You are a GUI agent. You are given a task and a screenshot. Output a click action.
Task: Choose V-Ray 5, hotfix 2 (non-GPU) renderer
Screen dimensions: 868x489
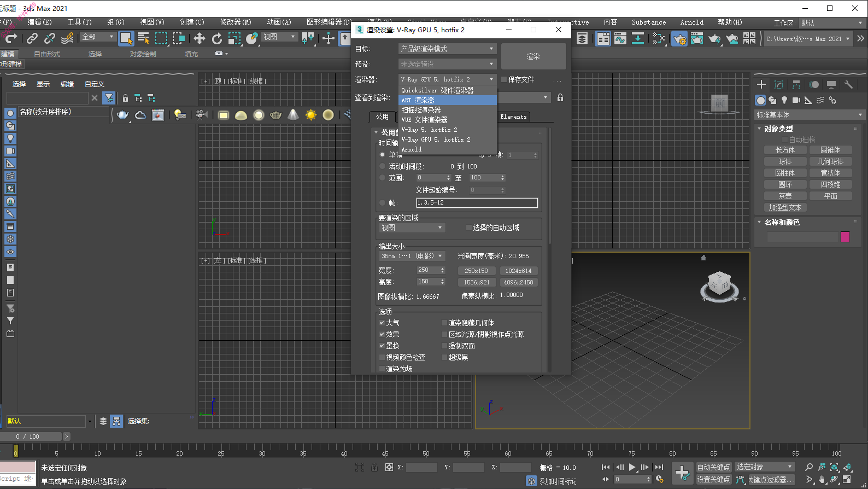coord(447,130)
